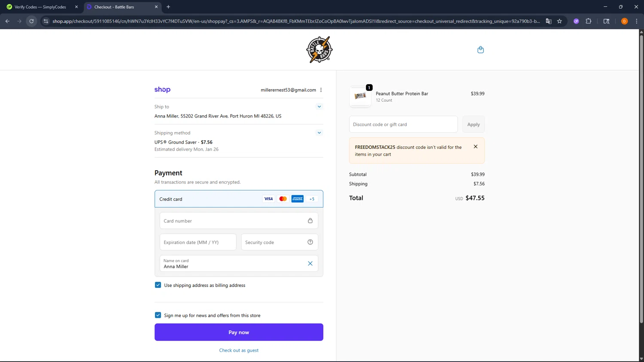Viewport: 644px width, 362px height.
Task: Open the shopping bag cart icon
Action: pos(480,50)
